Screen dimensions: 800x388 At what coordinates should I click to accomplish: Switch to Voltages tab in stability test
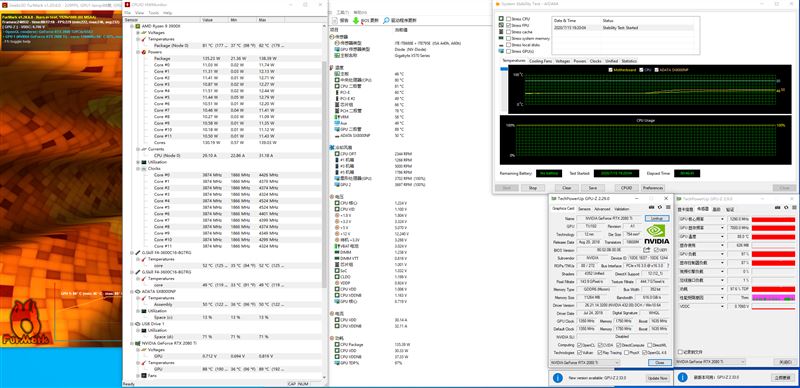pos(562,61)
